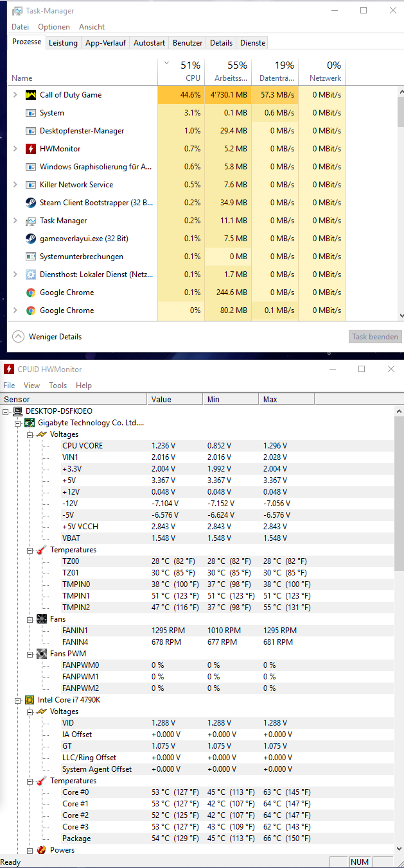
Task: Click the Diensthost gear icon
Action: 30,275
